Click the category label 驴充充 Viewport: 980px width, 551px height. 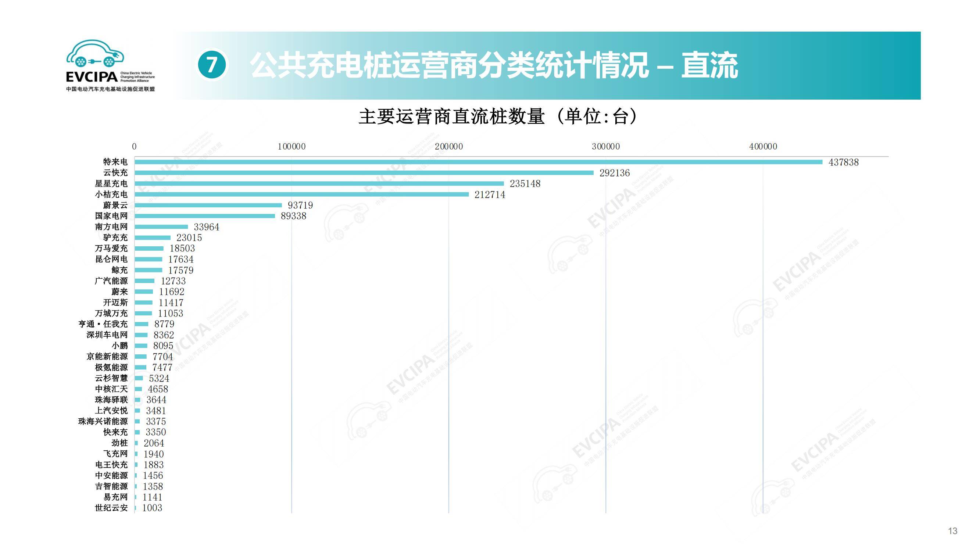115,237
